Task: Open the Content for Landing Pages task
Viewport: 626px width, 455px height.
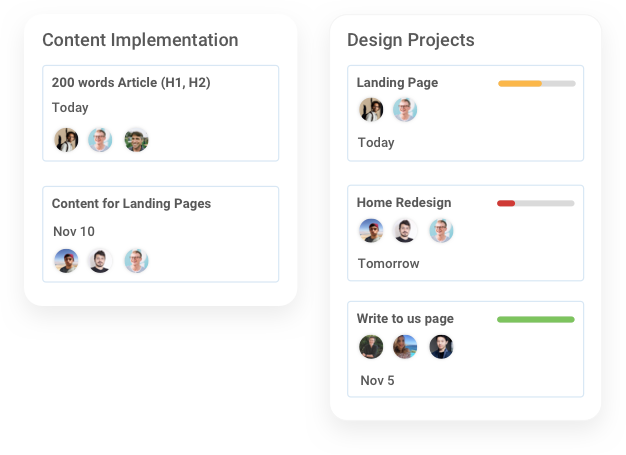Action: pyautogui.click(x=131, y=204)
